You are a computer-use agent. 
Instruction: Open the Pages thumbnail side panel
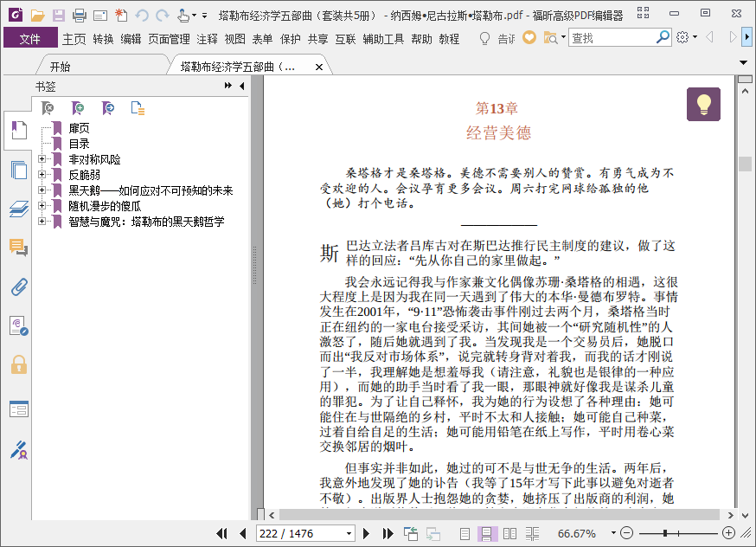[x=19, y=171]
